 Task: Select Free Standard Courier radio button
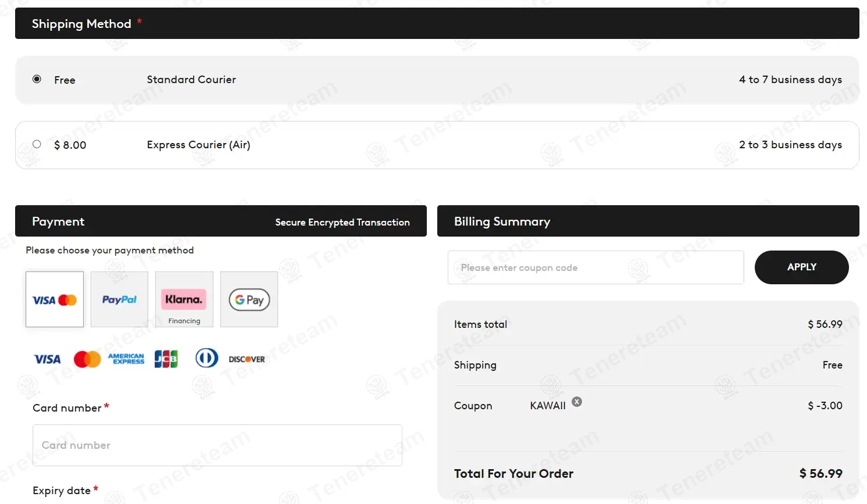click(x=37, y=79)
